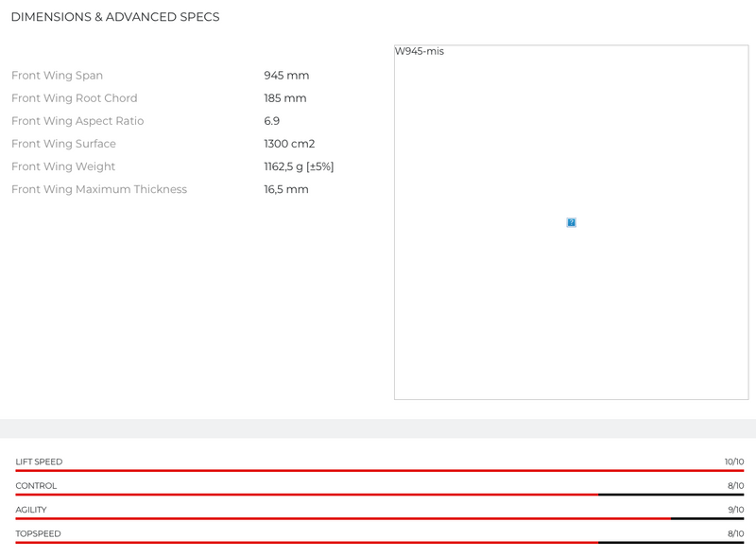Click the 185 mm root chord value
The height and width of the screenshot is (557, 756).
(x=285, y=98)
